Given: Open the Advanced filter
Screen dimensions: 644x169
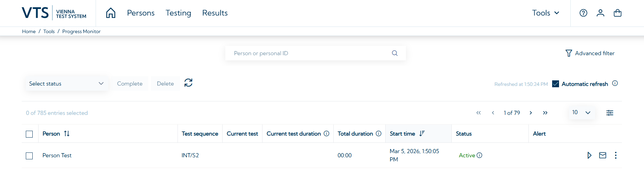Looking at the screenshot, I should (x=590, y=53).
